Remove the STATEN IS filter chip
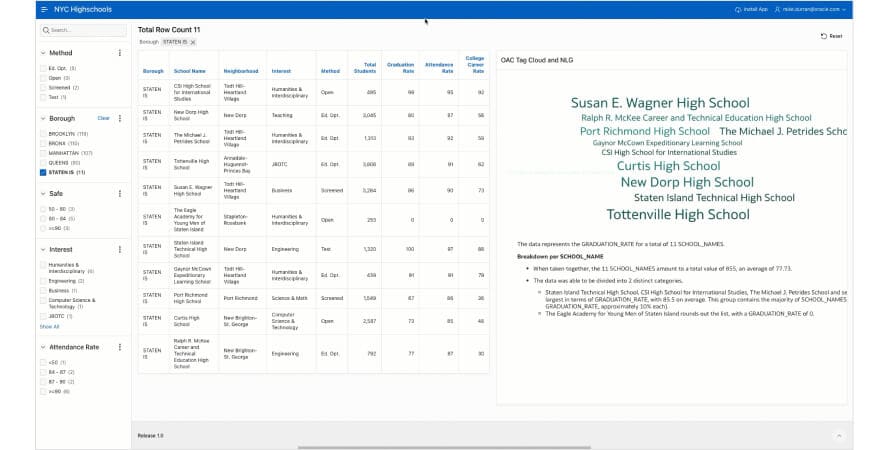 point(193,42)
